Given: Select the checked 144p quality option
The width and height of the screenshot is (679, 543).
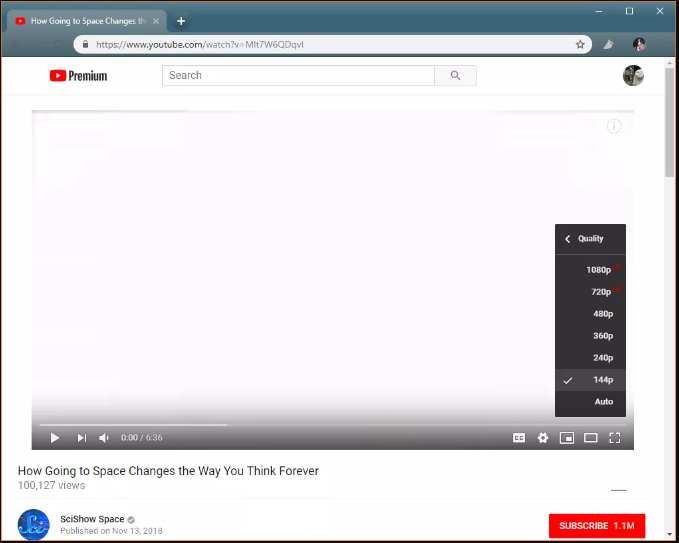Looking at the screenshot, I should (590, 380).
